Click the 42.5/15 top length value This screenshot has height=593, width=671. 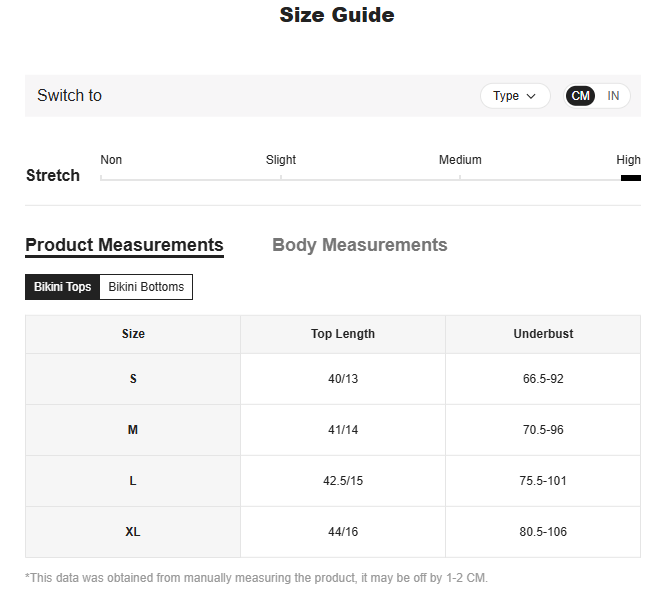(343, 481)
